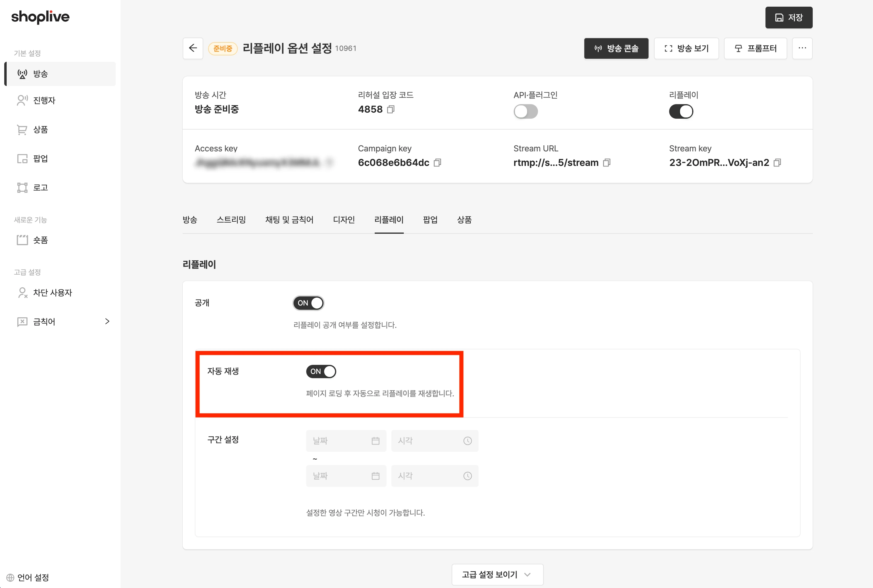
Task: Copy the Campaign key value
Action: click(437, 162)
